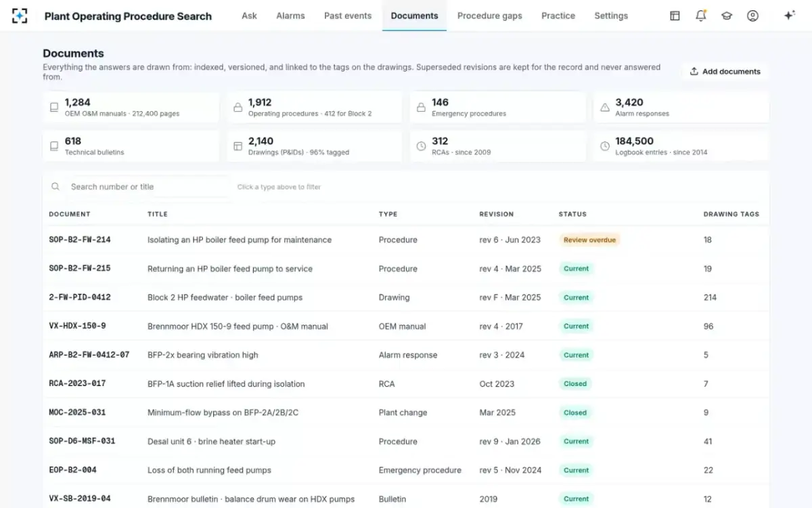Filter by 618 Technical bulletins card
812x508 pixels.
131,146
